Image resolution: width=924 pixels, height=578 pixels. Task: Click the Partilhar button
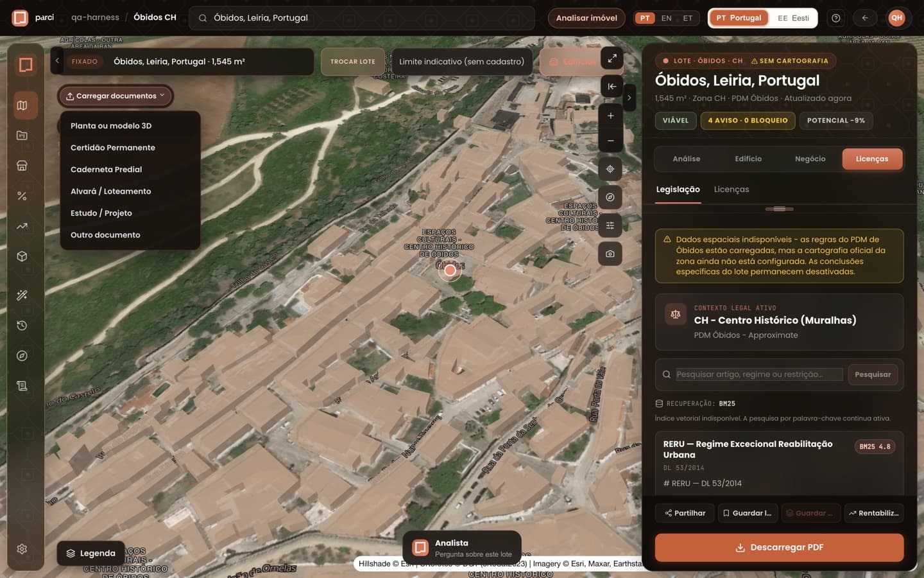[685, 513]
